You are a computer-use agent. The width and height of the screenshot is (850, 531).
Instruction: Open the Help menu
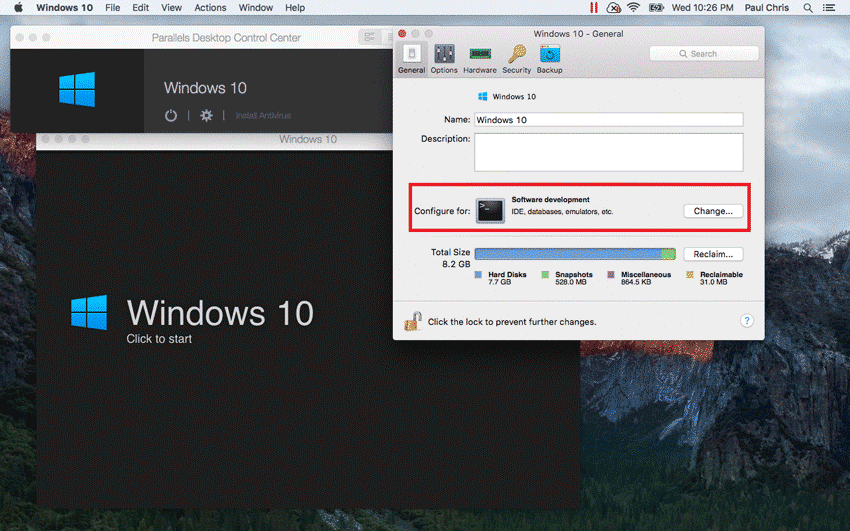(295, 8)
